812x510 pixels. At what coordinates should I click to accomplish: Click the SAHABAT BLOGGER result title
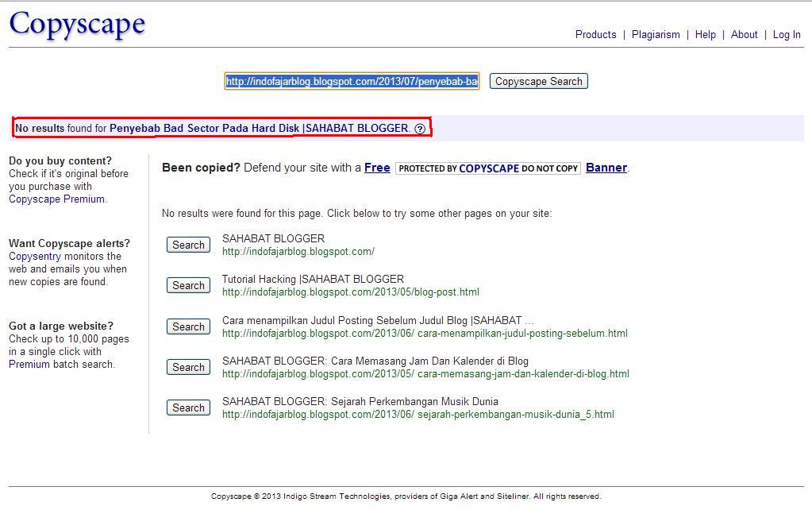[273, 238]
